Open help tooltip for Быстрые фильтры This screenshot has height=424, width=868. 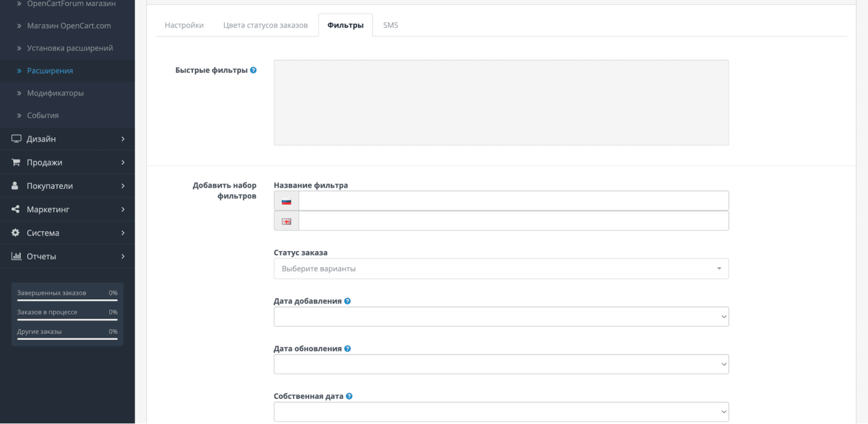coord(253,70)
